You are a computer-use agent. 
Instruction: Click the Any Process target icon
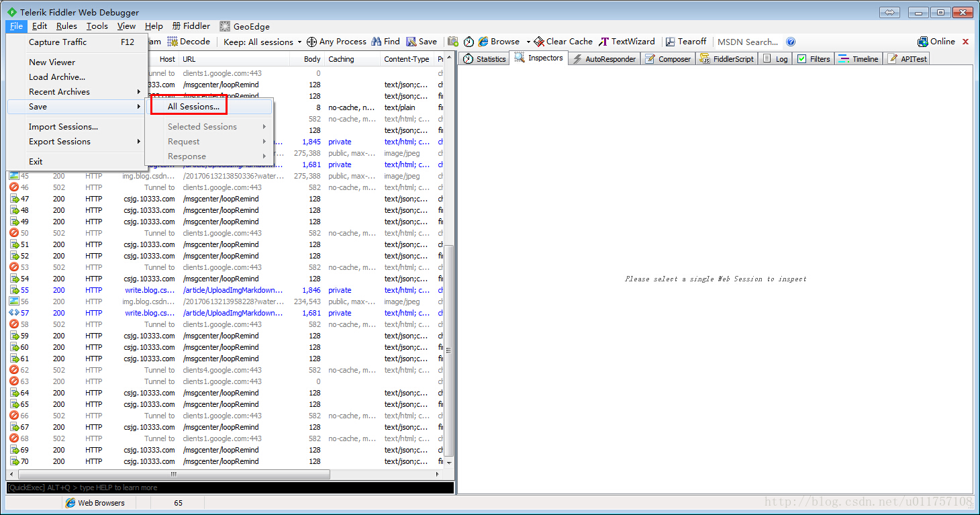pyautogui.click(x=312, y=42)
